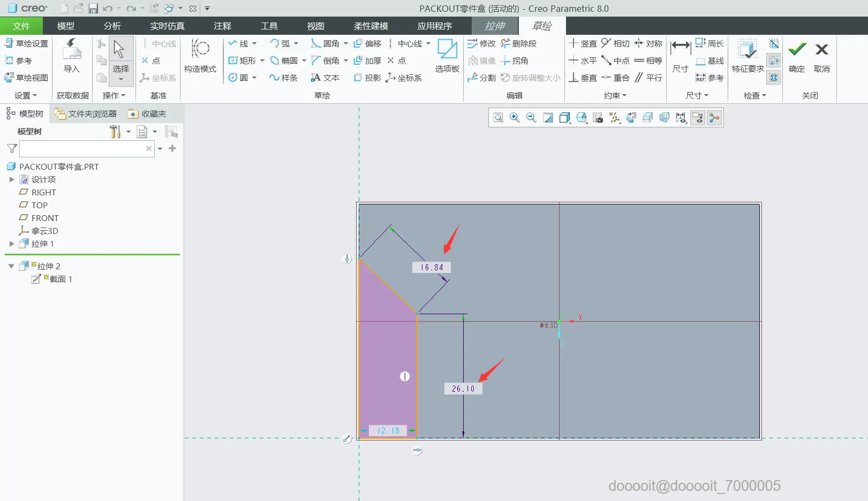868x501 pixels.
Task: Click the 周长 (Perimeter) dimension tool
Action: pyautogui.click(x=710, y=43)
